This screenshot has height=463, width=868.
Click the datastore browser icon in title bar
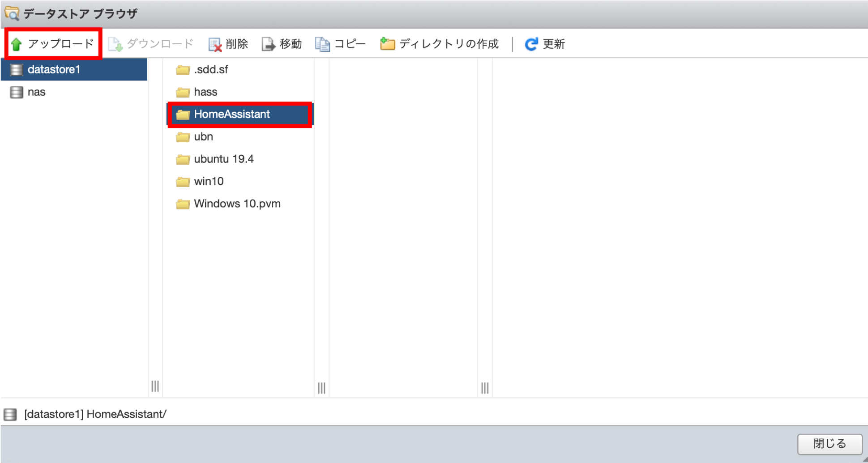[x=12, y=13]
